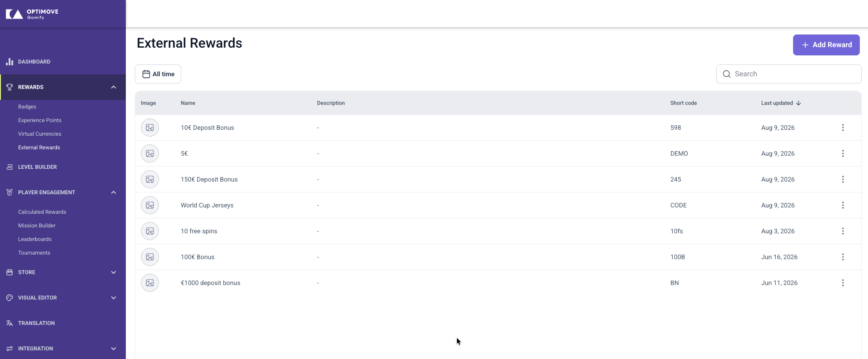
Task: Click the Store shop icon
Action: point(10,272)
